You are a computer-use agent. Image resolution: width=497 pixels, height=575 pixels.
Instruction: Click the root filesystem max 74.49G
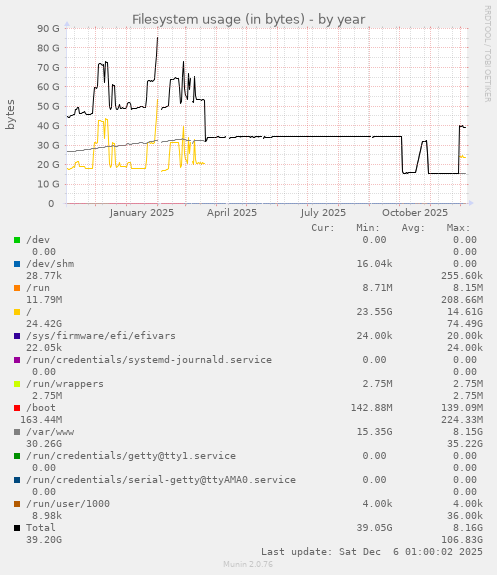(465, 324)
